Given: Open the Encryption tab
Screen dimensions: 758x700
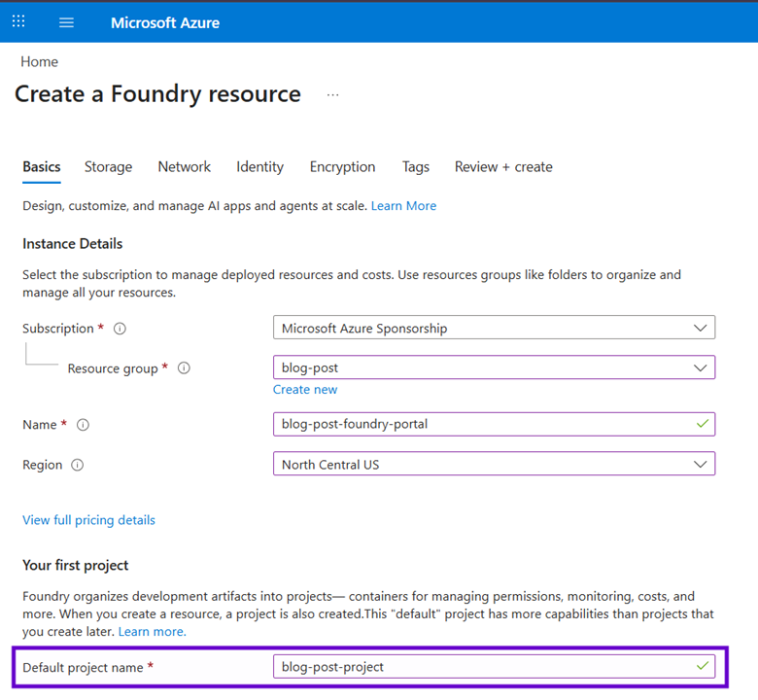Looking at the screenshot, I should point(342,167).
